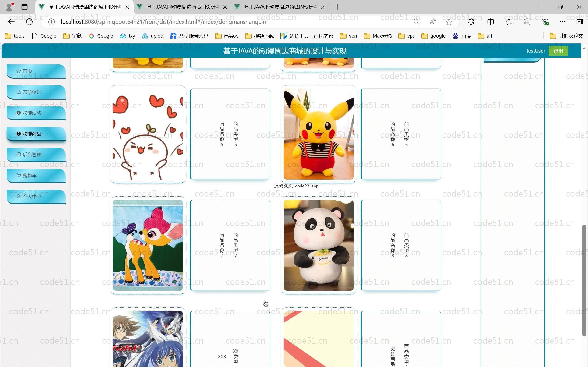
Task: Open the panda plush product image
Action: (x=319, y=245)
